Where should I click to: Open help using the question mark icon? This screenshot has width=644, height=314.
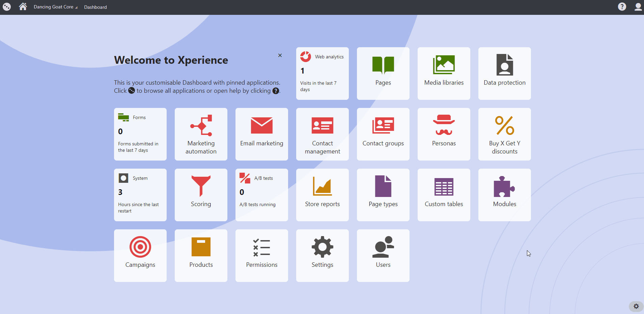(622, 7)
